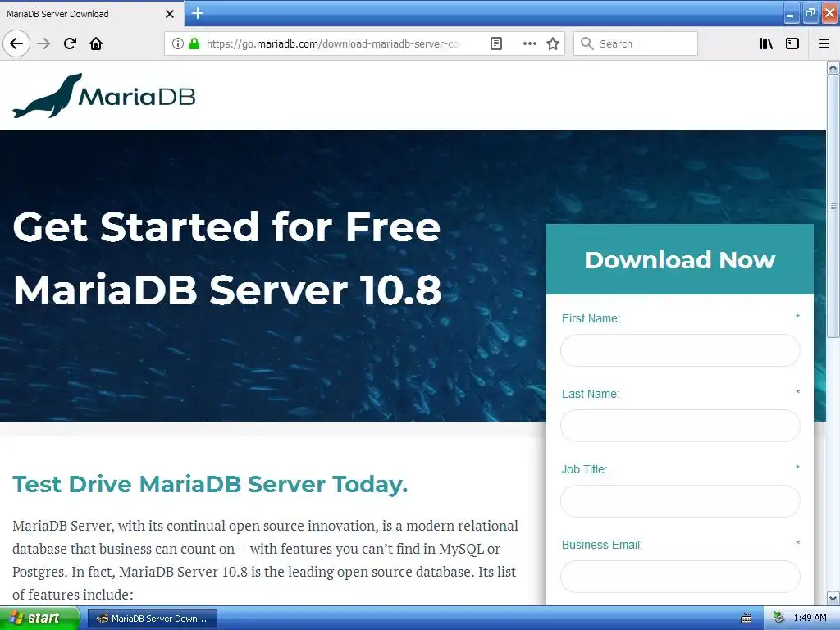Click 'Get Started for Free' headline
The image size is (840, 630).
pyautogui.click(x=226, y=226)
